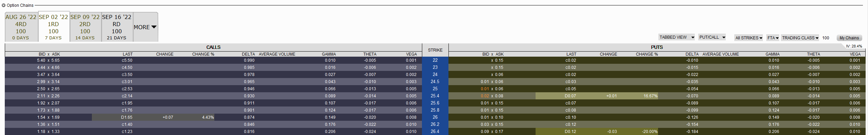Click the multiplier value 100 beside TRADING CLASS

click(825, 38)
